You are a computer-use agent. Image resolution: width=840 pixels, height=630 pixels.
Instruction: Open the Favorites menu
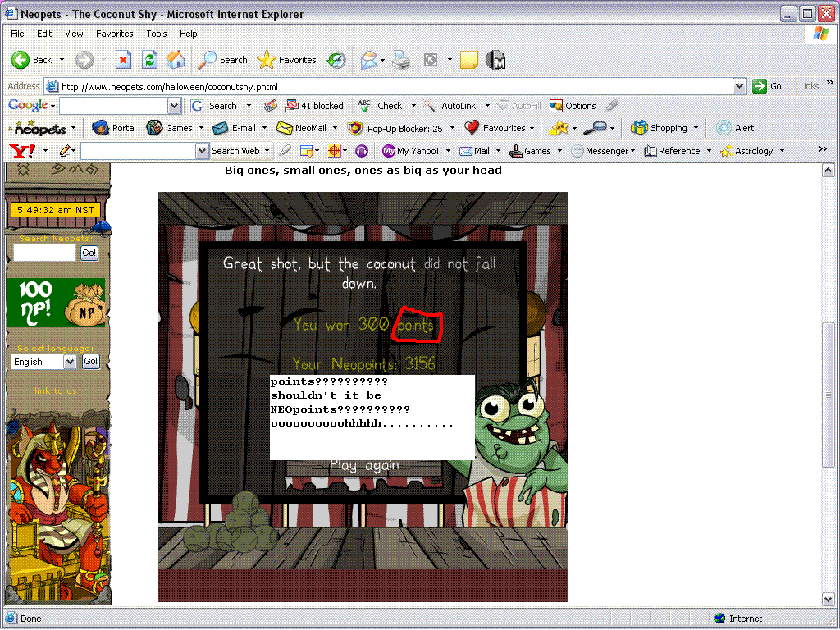(x=115, y=34)
